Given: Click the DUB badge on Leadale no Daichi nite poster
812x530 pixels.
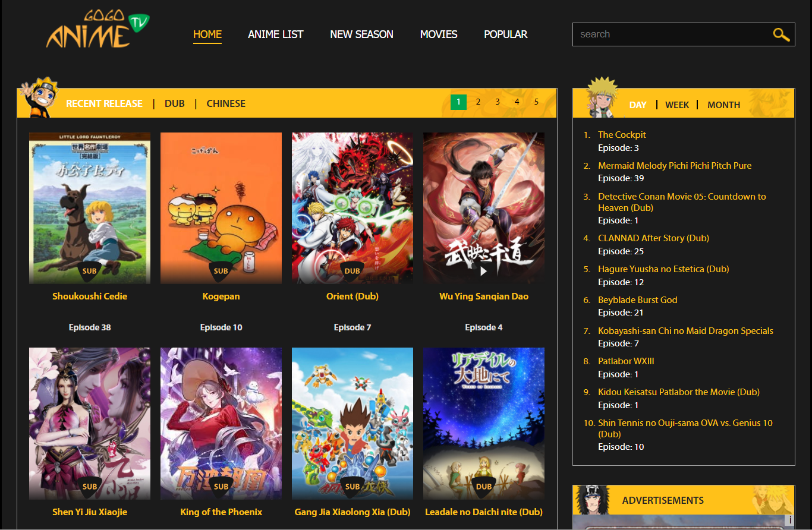Looking at the screenshot, I should pyautogui.click(x=484, y=487).
